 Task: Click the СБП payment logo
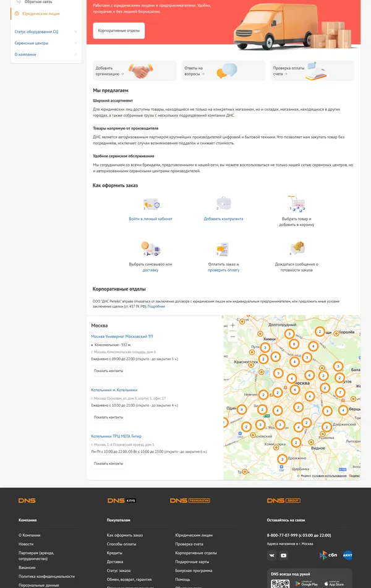pyautogui.click(x=328, y=555)
